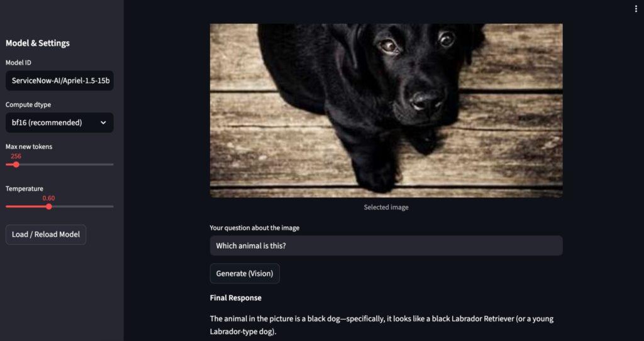The height and width of the screenshot is (341, 644).
Task: Click the Model ID text field
Action: tap(60, 80)
